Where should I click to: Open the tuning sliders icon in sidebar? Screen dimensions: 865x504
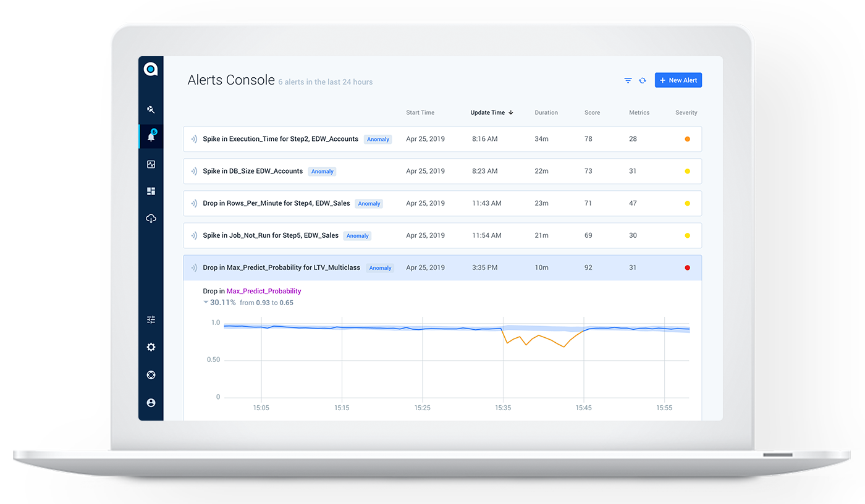point(151,319)
